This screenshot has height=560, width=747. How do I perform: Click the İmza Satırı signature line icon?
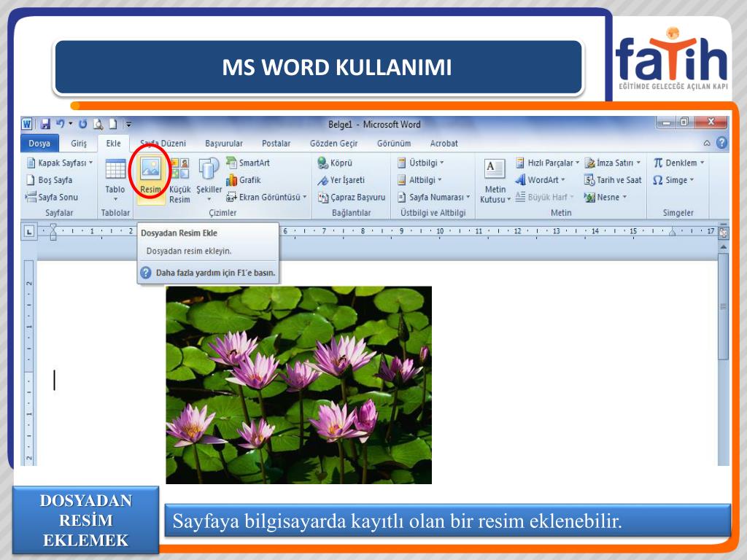click(x=589, y=163)
